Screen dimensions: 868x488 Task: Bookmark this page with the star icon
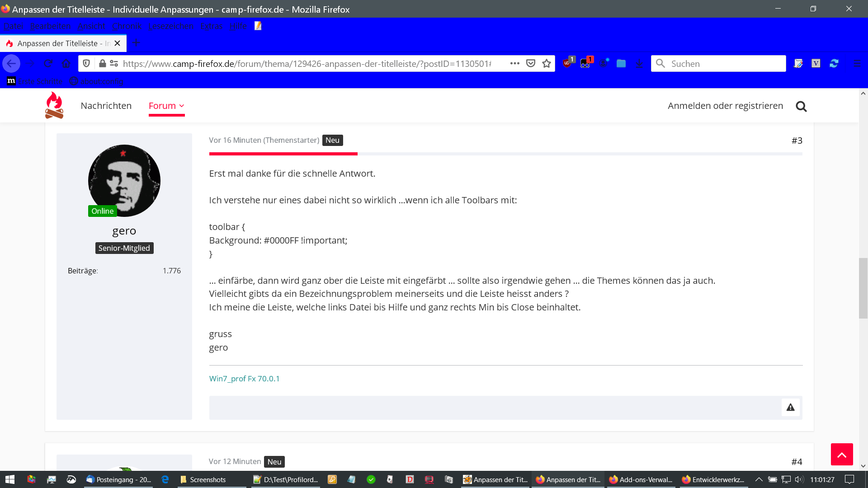pyautogui.click(x=547, y=64)
